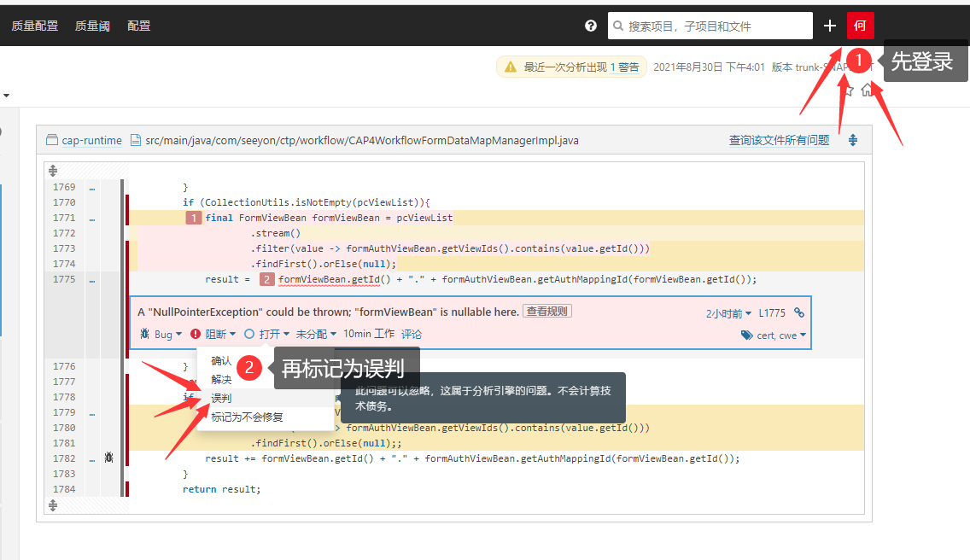Image resolution: width=970 pixels, height=560 pixels.
Task: Open the Bug issue type dropdown
Action: [161, 335]
